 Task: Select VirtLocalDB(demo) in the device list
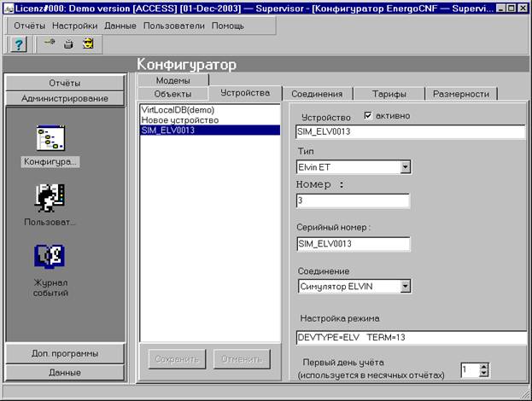(178, 110)
